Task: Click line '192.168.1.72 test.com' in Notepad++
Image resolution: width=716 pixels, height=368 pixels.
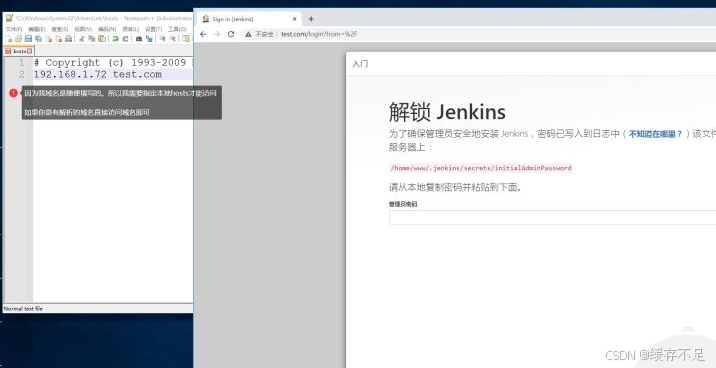Action: click(x=98, y=74)
